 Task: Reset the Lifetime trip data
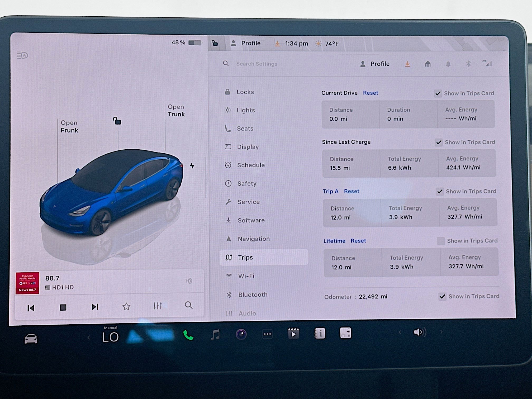pyautogui.click(x=358, y=241)
